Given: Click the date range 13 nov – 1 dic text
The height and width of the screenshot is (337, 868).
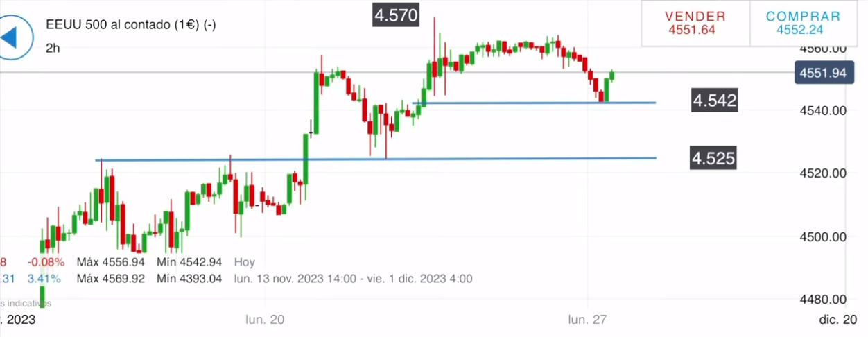Looking at the screenshot, I should [353, 279].
